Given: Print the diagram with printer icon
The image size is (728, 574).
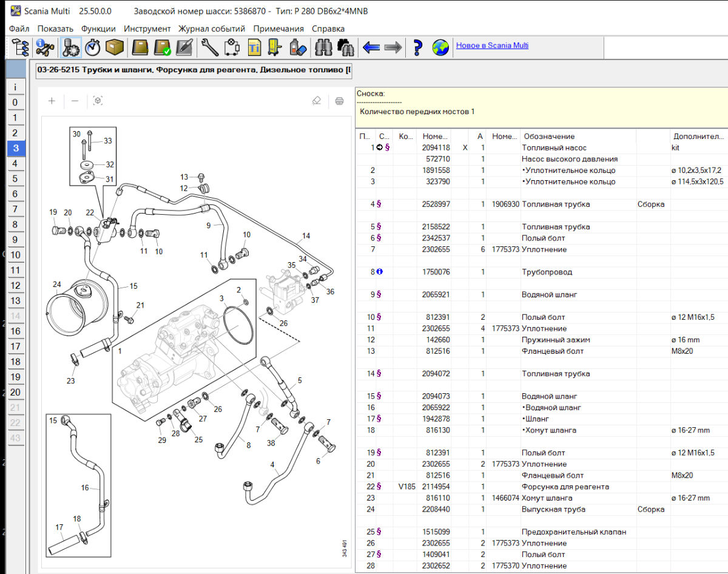Looking at the screenshot, I should (x=339, y=101).
